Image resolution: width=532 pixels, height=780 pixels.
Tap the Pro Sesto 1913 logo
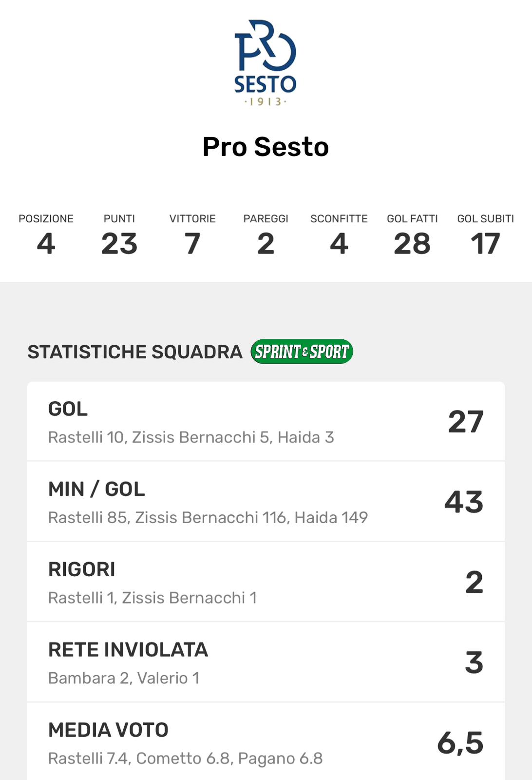(266, 62)
